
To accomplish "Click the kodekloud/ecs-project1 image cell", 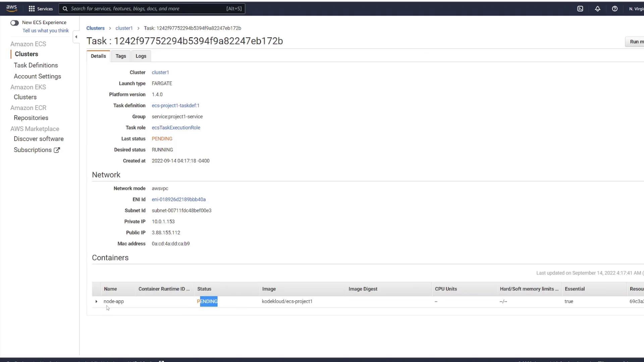I will (x=287, y=301).
